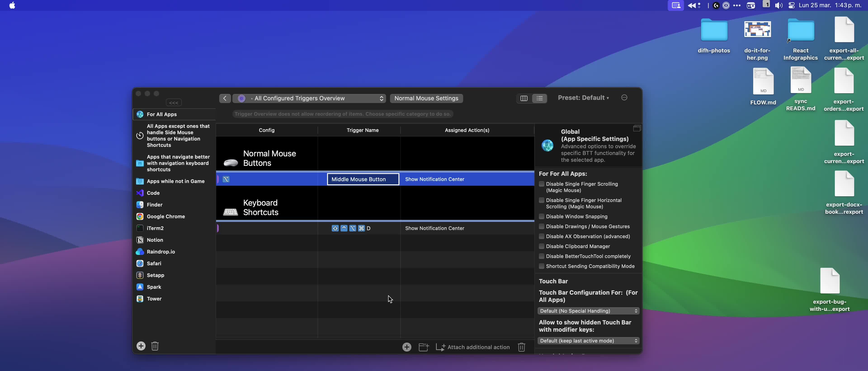
Task: Open Default (keep last active mode) dropdown
Action: 588,341
